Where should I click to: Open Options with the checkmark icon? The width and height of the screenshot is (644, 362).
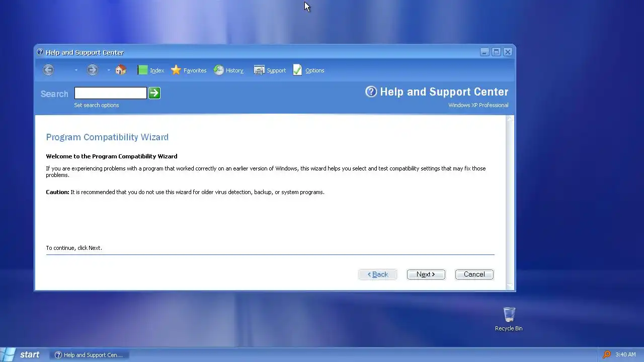click(x=308, y=70)
